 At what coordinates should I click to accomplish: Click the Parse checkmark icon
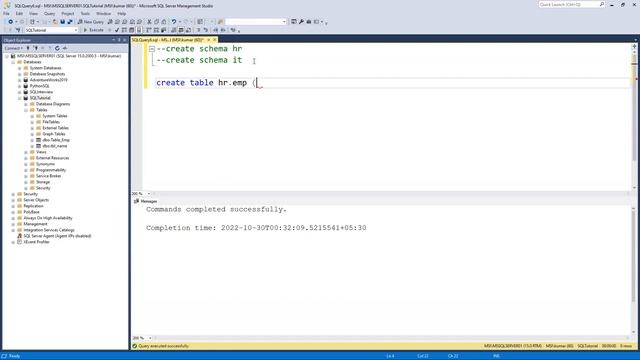[117, 30]
